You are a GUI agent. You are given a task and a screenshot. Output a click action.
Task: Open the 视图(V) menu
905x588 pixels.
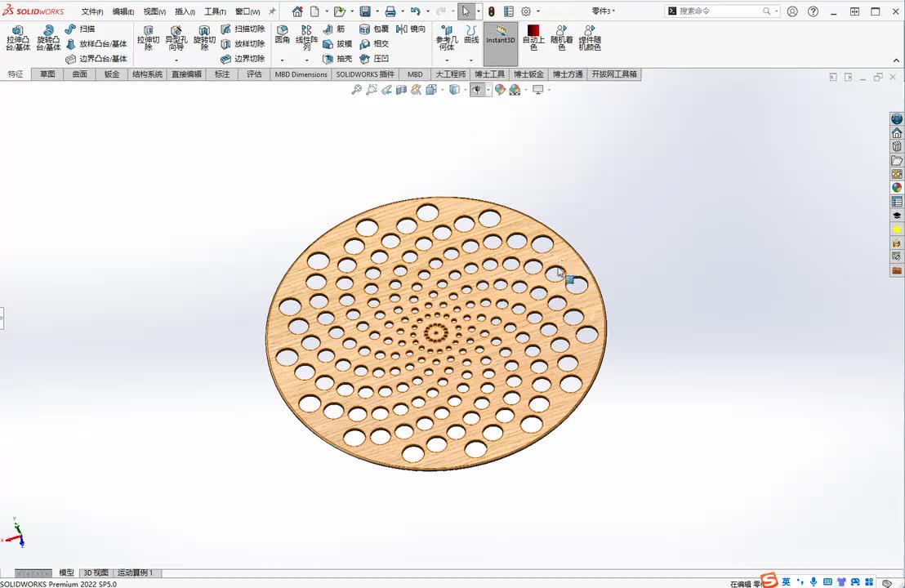pos(154,11)
